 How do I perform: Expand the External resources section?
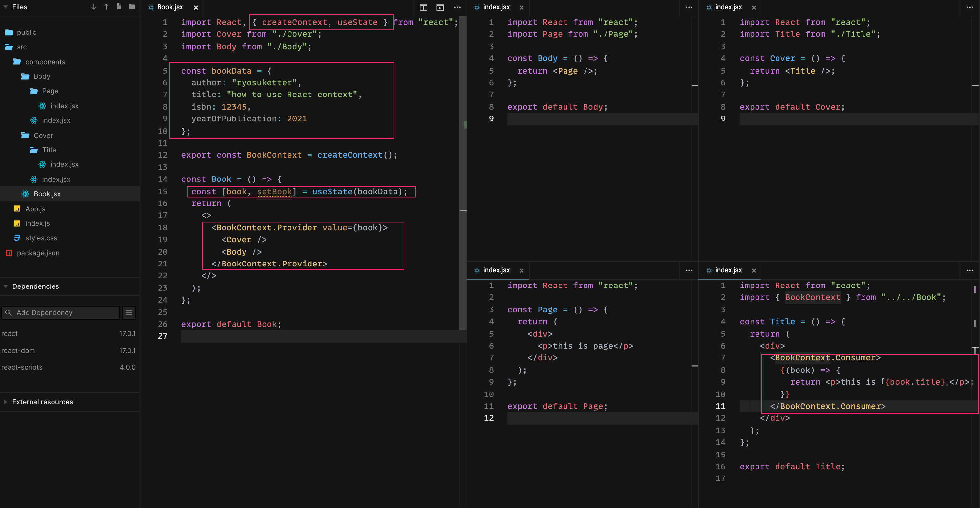pos(5,402)
